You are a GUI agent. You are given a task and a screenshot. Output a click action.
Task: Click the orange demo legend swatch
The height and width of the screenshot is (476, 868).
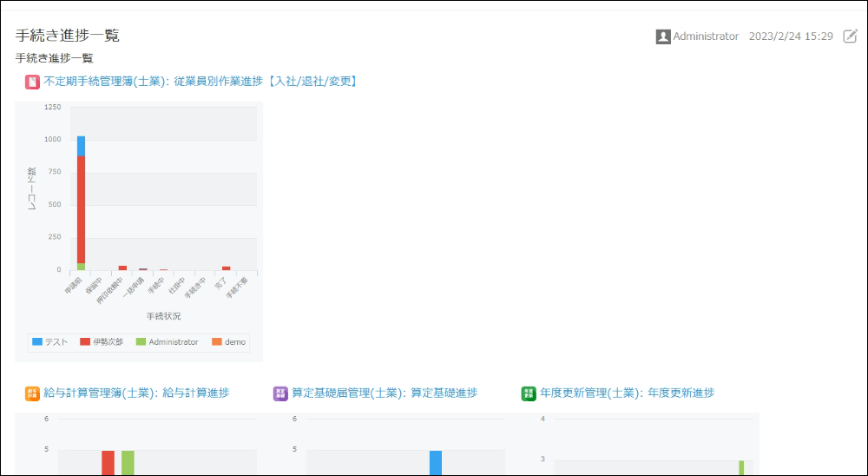pos(216,342)
